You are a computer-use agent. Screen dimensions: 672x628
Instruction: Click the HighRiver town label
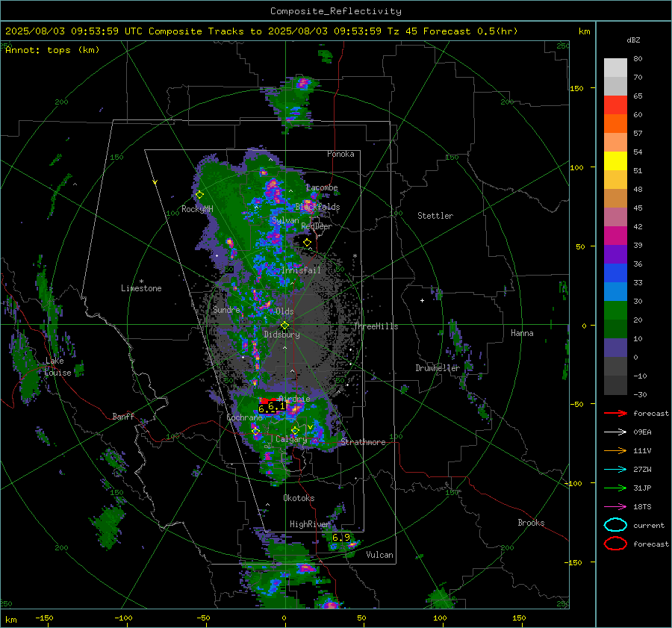[x=310, y=524]
